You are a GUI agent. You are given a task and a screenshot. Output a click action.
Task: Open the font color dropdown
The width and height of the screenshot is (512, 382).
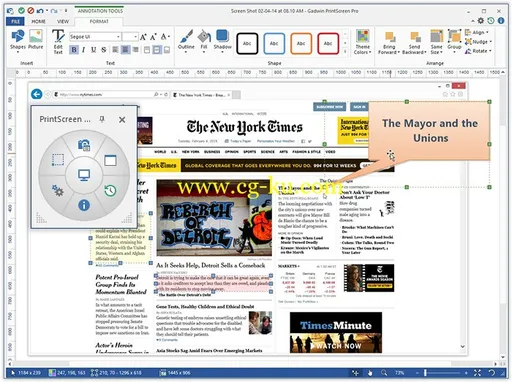click(165, 37)
